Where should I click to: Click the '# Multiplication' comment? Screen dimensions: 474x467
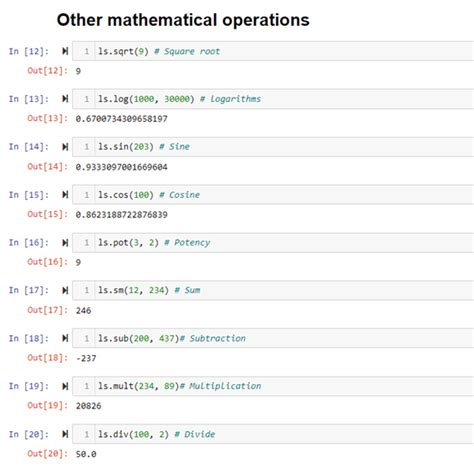pyautogui.click(x=220, y=386)
